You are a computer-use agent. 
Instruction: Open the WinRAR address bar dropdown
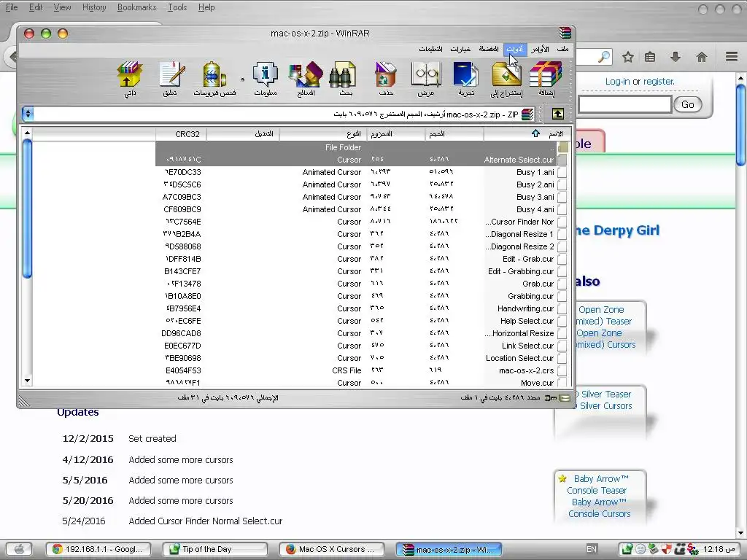tap(28, 114)
